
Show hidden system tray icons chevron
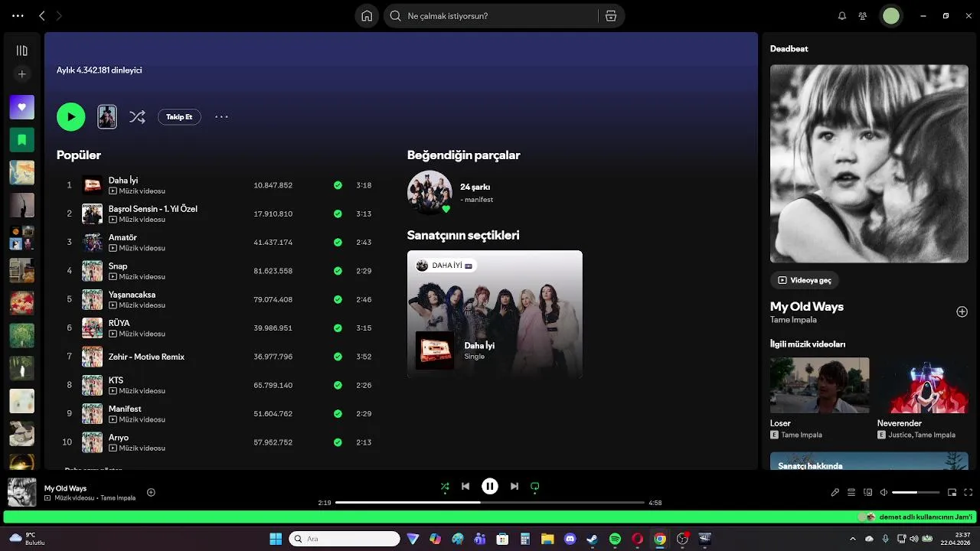point(852,539)
